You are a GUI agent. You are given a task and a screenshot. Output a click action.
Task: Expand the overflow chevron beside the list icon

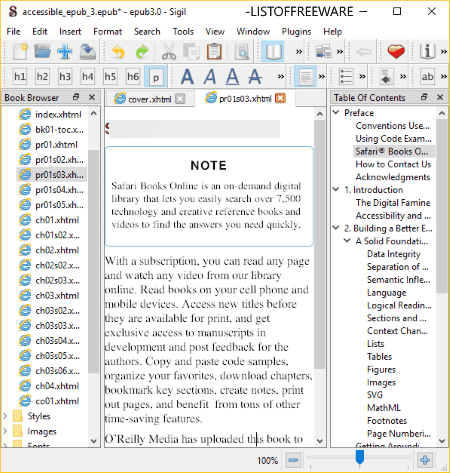point(362,77)
